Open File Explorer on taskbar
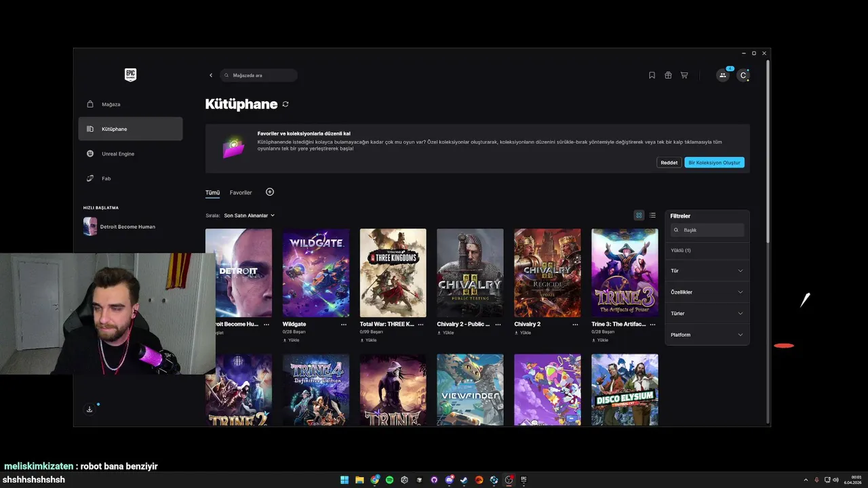The image size is (868, 488). [x=359, y=480]
